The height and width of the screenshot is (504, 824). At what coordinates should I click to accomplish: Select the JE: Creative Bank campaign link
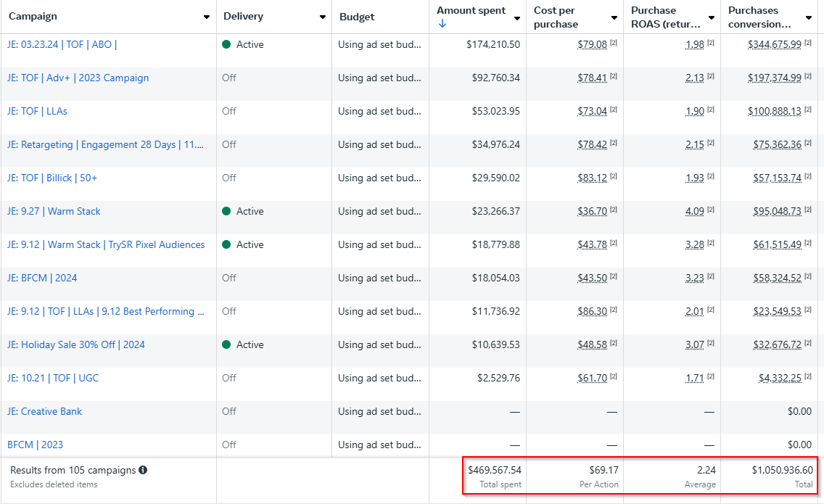tap(44, 411)
